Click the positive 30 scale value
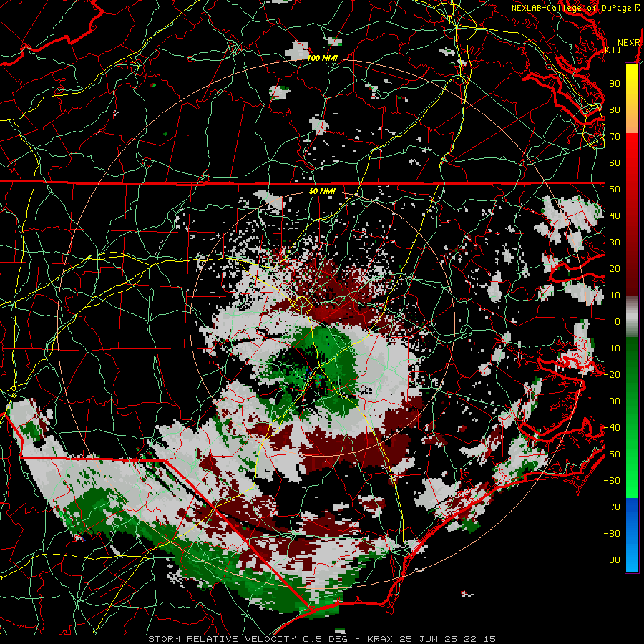Viewport: 644px width, 644px height. pos(615,243)
